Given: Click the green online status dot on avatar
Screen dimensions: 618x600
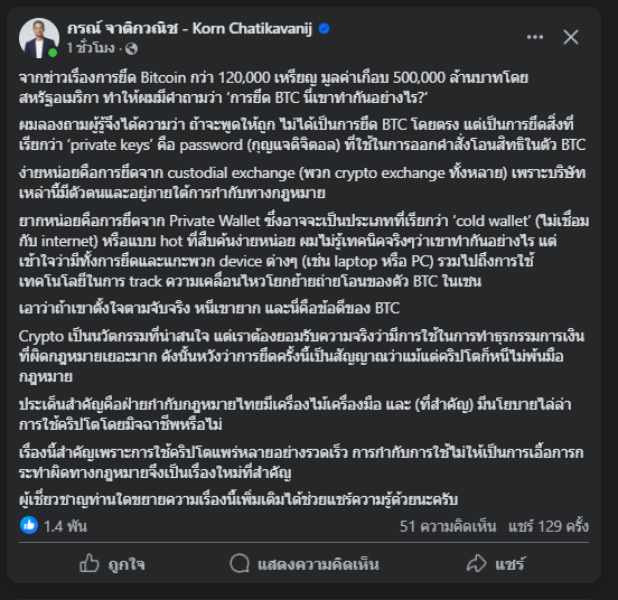Looking at the screenshot, I should (53, 52).
